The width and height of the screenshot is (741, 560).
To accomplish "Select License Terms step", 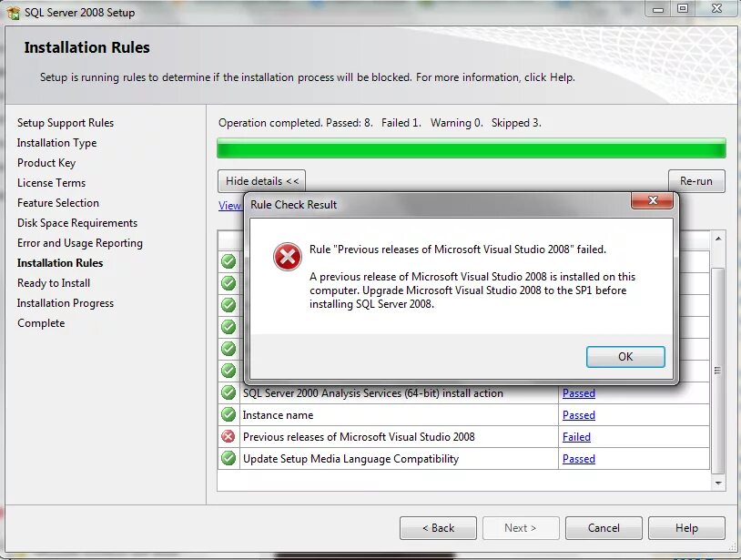I will pos(51,183).
